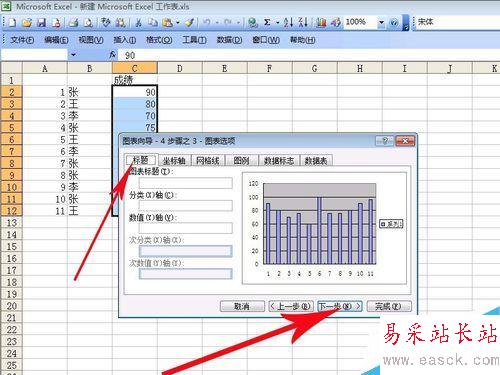
Task: Open the Help menu (帮助)
Action: (302, 40)
